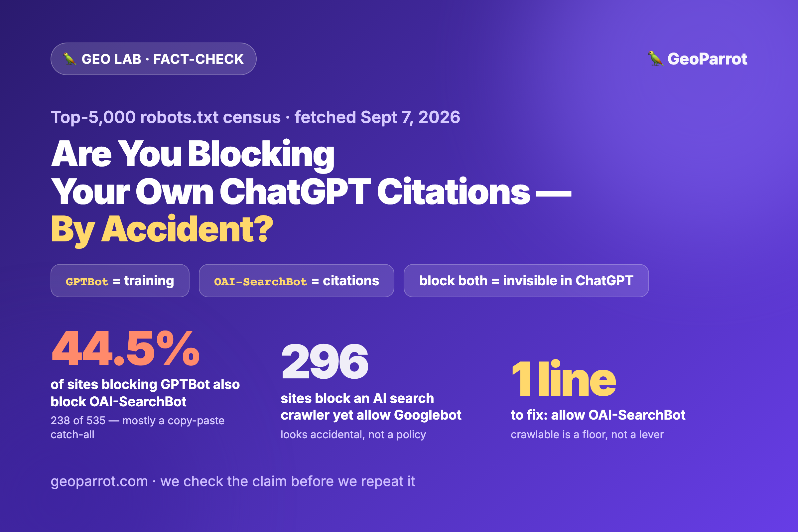Image resolution: width=798 pixels, height=532 pixels.
Task: Click the 296 statistic number
Action: (325, 362)
